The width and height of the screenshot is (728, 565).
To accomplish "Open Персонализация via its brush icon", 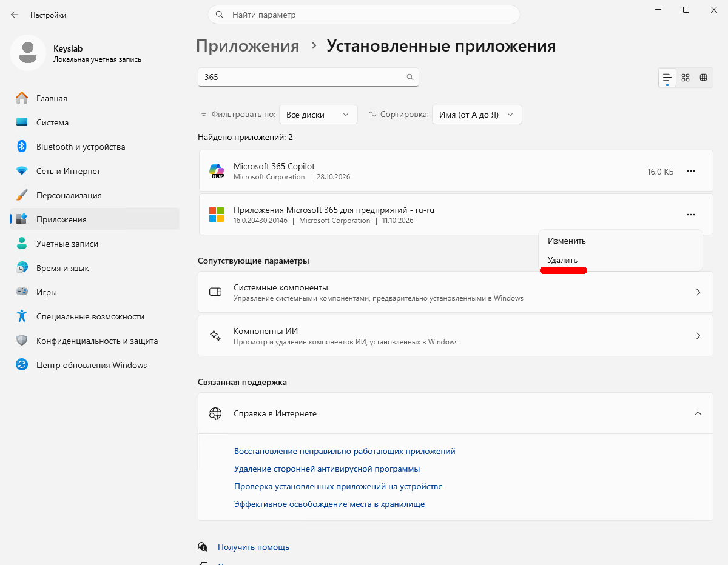I will coord(22,195).
